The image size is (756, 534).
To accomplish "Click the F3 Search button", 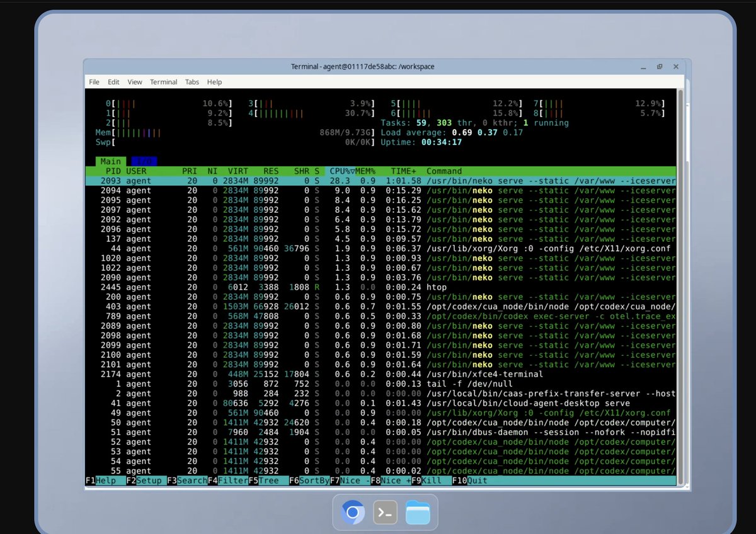I will pos(187,480).
